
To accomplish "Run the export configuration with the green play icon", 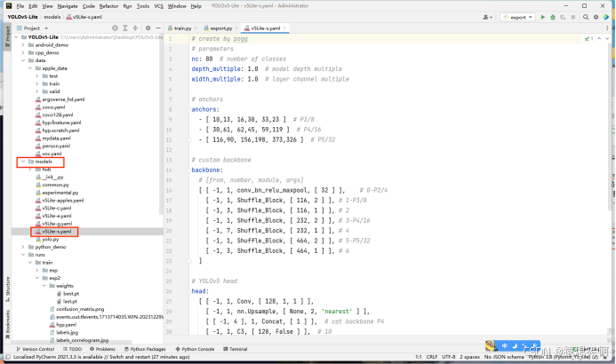I will point(542,17).
